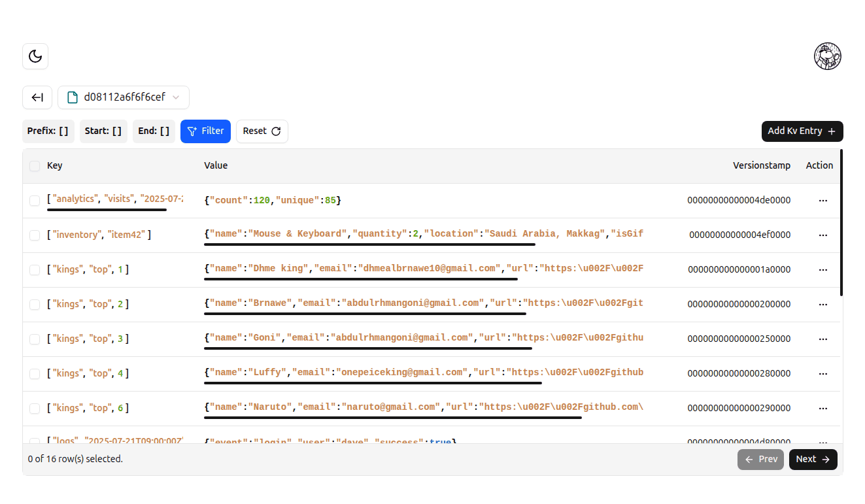Screen dimensions: 865x504
Task: Expand the Prefix filter field
Action: coord(48,131)
